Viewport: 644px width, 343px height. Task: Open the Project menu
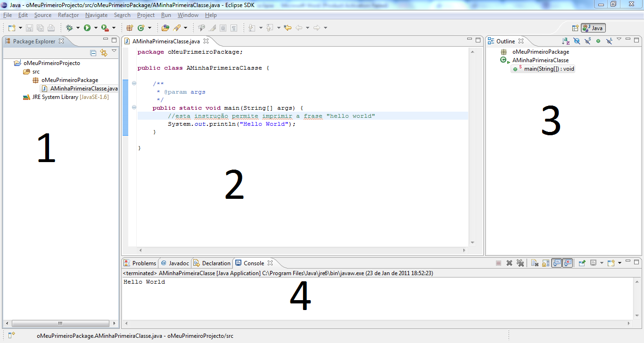[146, 15]
